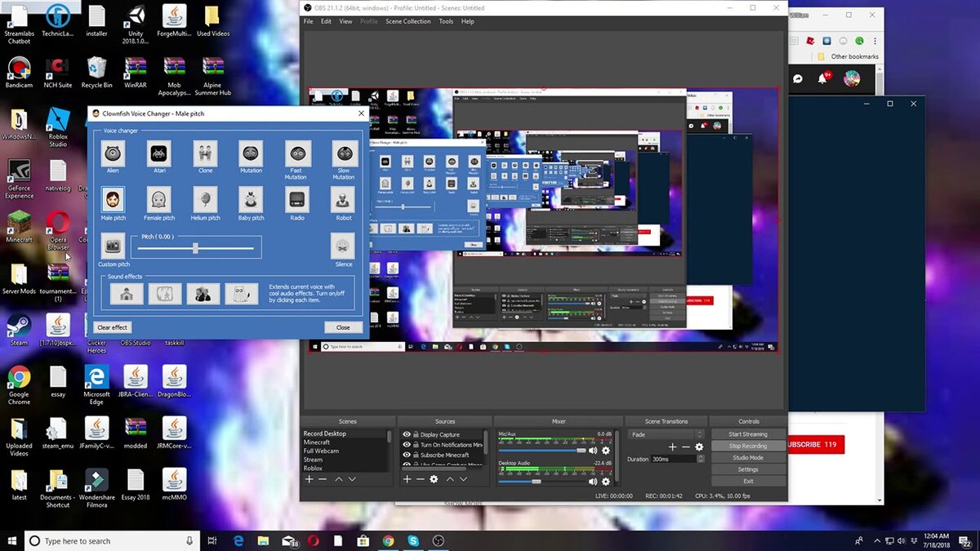The width and height of the screenshot is (980, 551).
Task: Open the Help menu in OBS
Action: (468, 21)
